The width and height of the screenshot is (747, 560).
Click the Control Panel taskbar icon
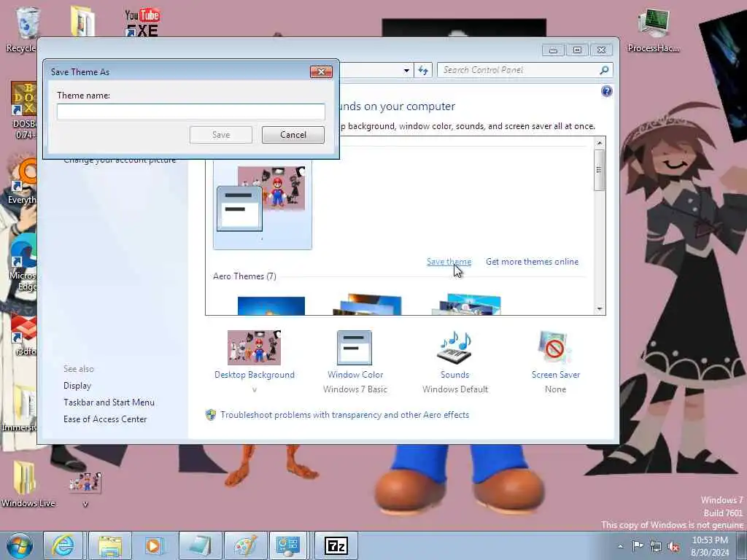pos(287,545)
